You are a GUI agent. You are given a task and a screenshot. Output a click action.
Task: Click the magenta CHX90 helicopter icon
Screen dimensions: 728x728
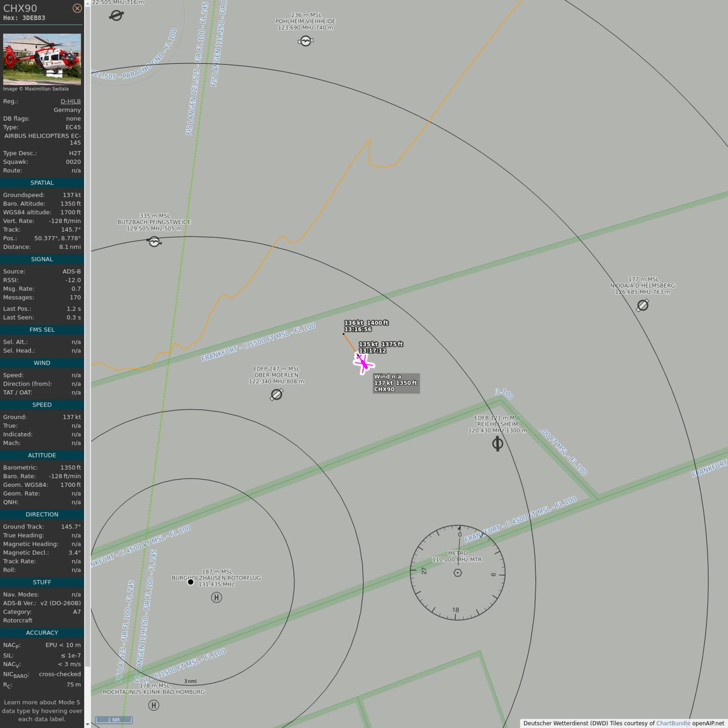click(363, 363)
